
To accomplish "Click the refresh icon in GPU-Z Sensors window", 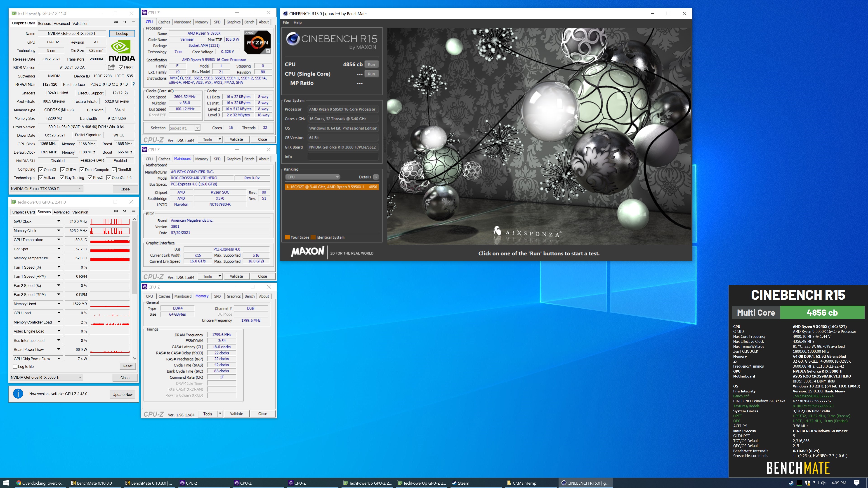I will [125, 211].
